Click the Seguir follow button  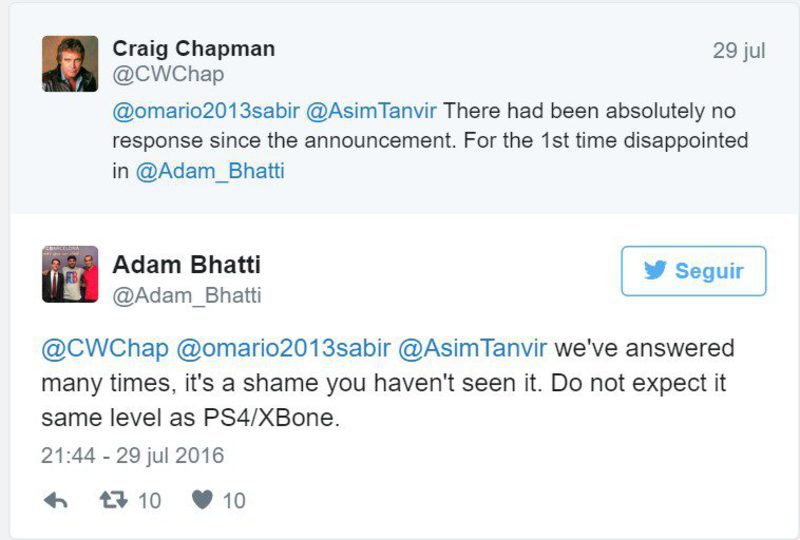pos(693,271)
